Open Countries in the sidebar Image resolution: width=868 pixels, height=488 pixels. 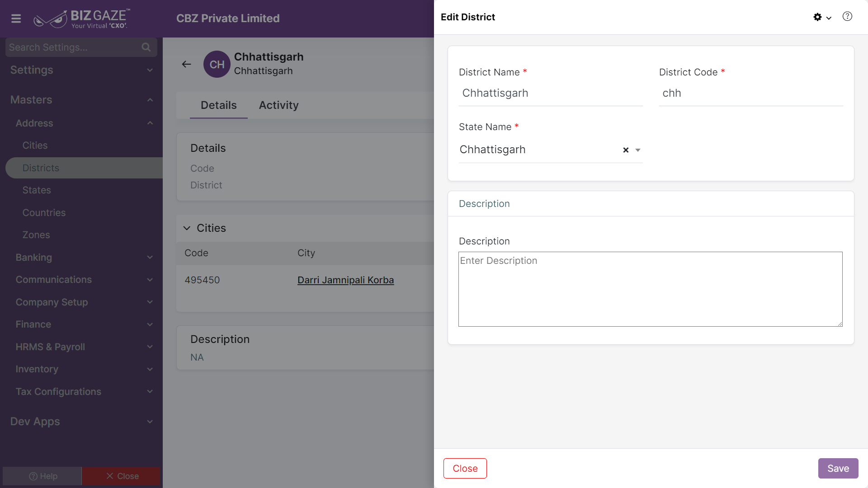click(x=44, y=213)
